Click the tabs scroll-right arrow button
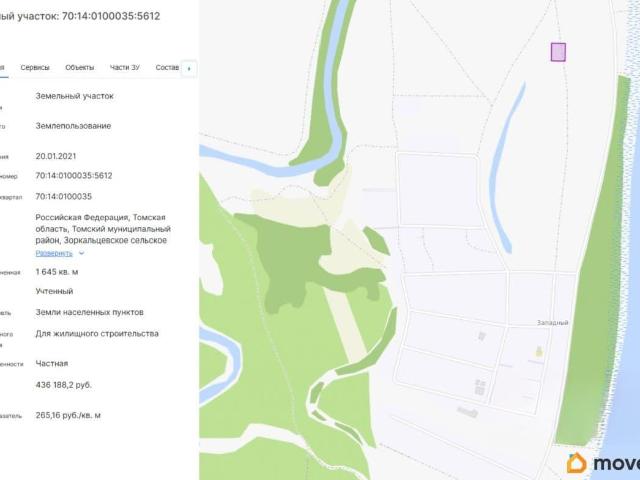This screenshot has height=480, width=640. point(189,69)
